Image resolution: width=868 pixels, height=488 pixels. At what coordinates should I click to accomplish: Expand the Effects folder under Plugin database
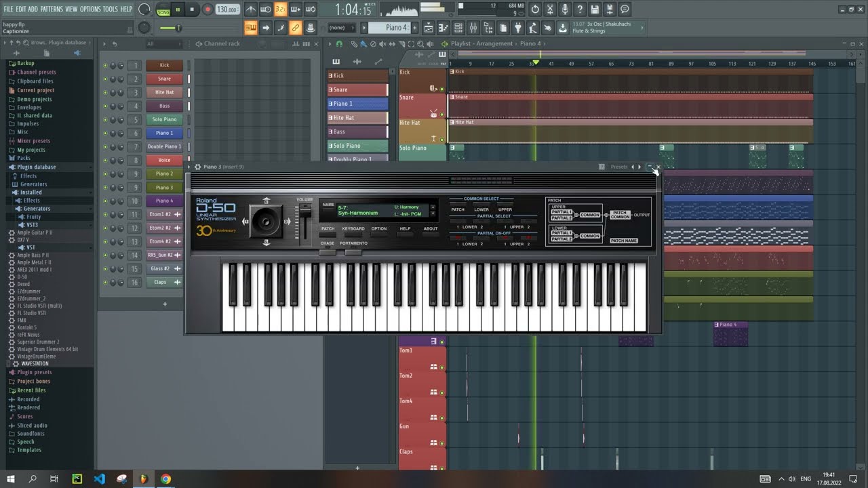pyautogui.click(x=28, y=176)
